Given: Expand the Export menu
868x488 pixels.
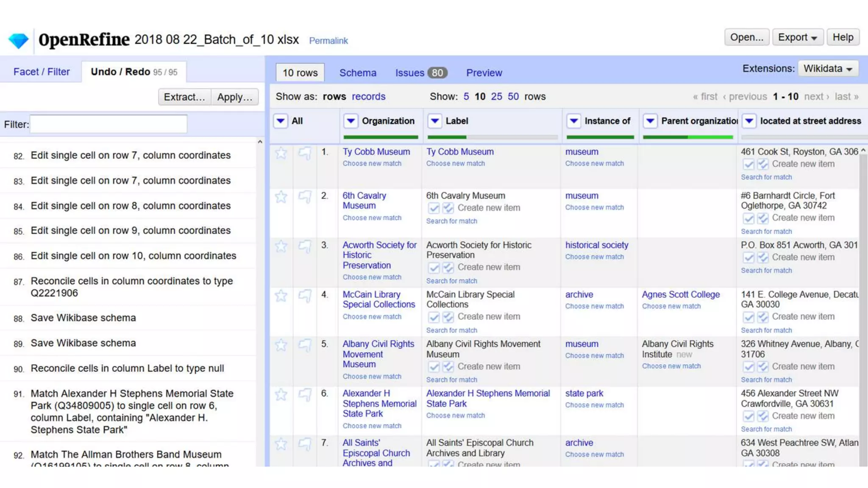Looking at the screenshot, I should [x=797, y=37].
